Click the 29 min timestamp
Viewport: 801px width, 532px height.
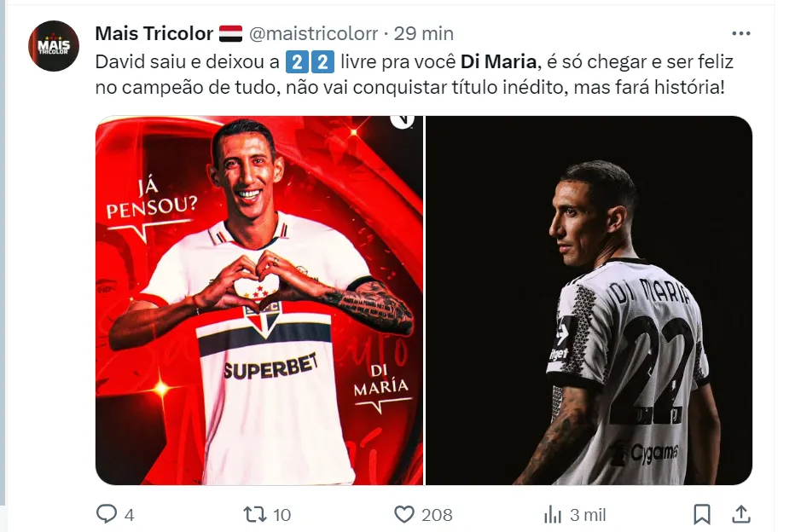pyautogui.click(x=423, y=34)
